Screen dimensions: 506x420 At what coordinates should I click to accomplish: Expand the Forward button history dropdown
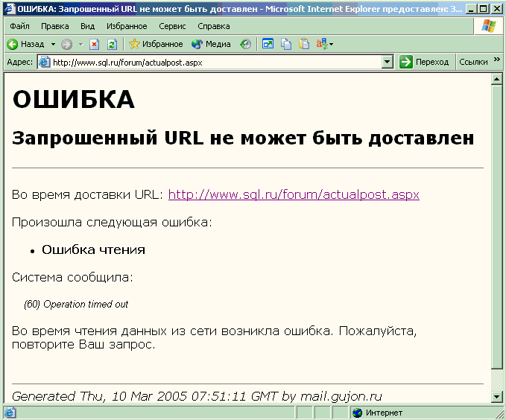pyautogui.click(x=80, y=45)
